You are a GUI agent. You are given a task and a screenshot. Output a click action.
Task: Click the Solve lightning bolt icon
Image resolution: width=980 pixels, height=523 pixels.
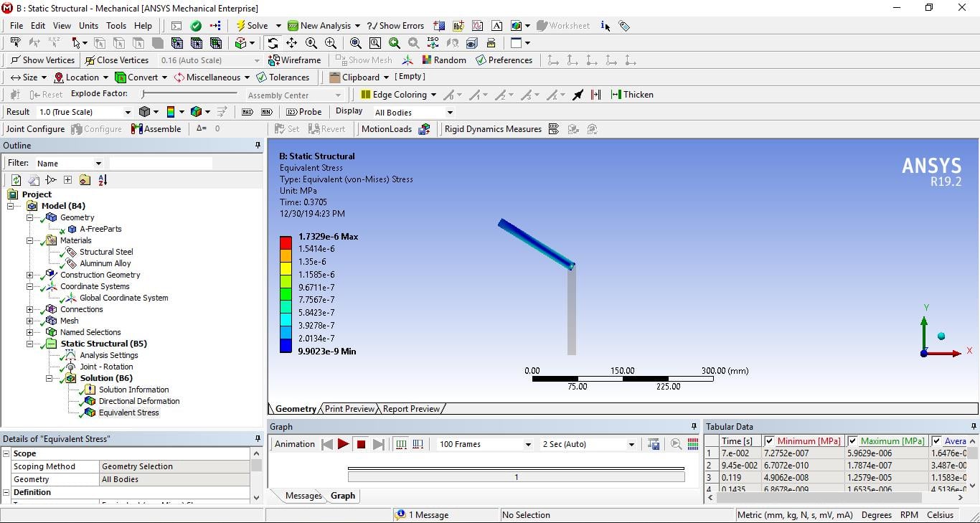pyautogui.click(x=241, y=26)
